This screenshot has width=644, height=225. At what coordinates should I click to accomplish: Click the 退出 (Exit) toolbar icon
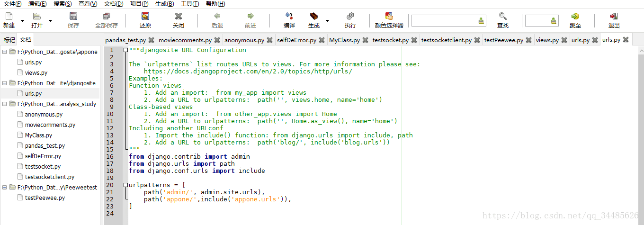point(614,17)
